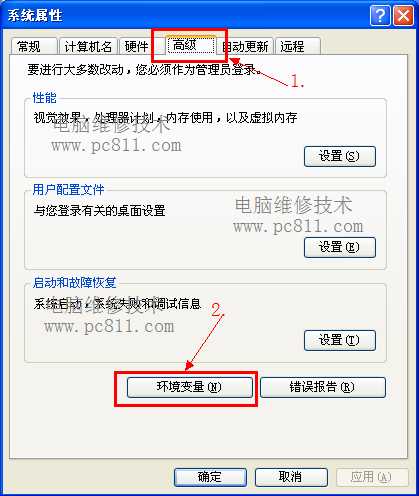Click the 应用(A) button
The image size is (419, 496).
(372, 477)
